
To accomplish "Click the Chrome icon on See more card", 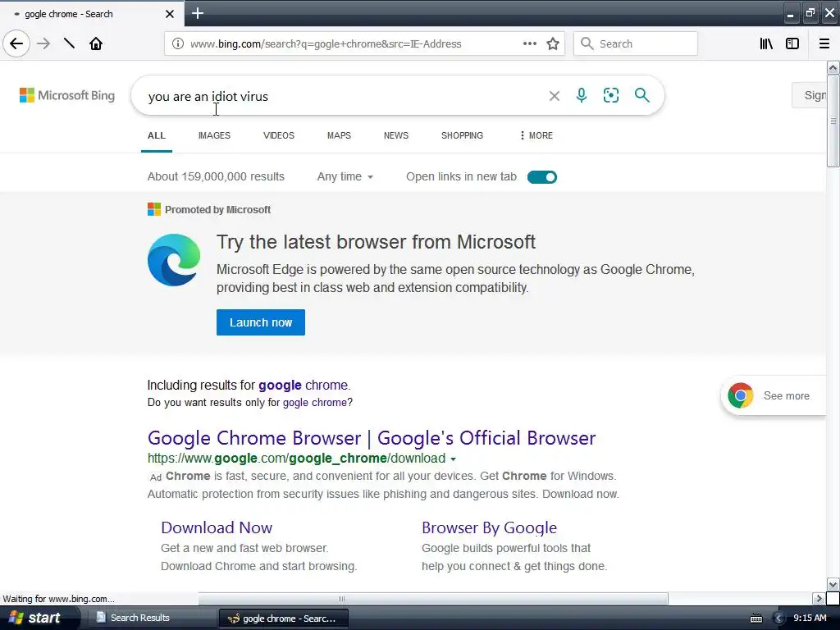I will tap(741, 395).
